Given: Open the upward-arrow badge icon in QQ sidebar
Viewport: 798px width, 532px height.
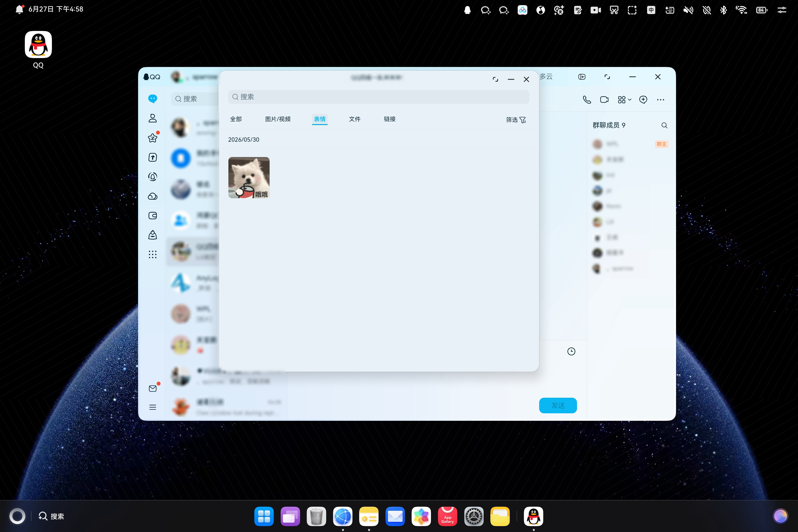Looking at the screenshot, I should [153, 157].
